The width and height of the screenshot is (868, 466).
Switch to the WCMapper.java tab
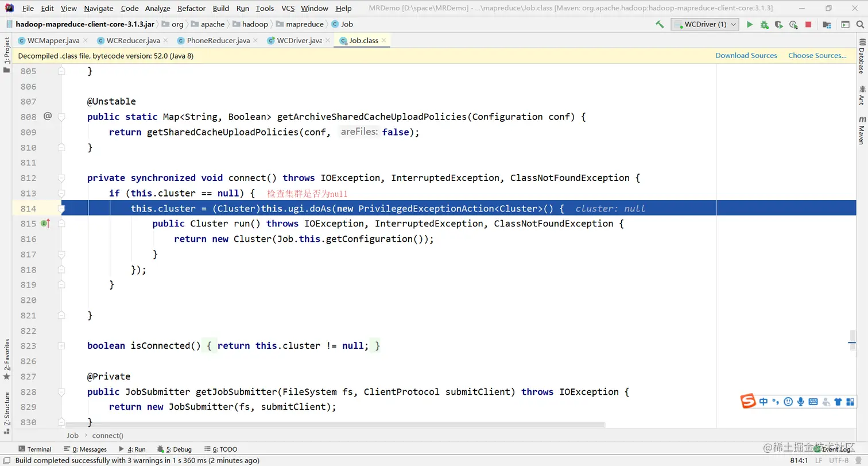tap(53, 40)
